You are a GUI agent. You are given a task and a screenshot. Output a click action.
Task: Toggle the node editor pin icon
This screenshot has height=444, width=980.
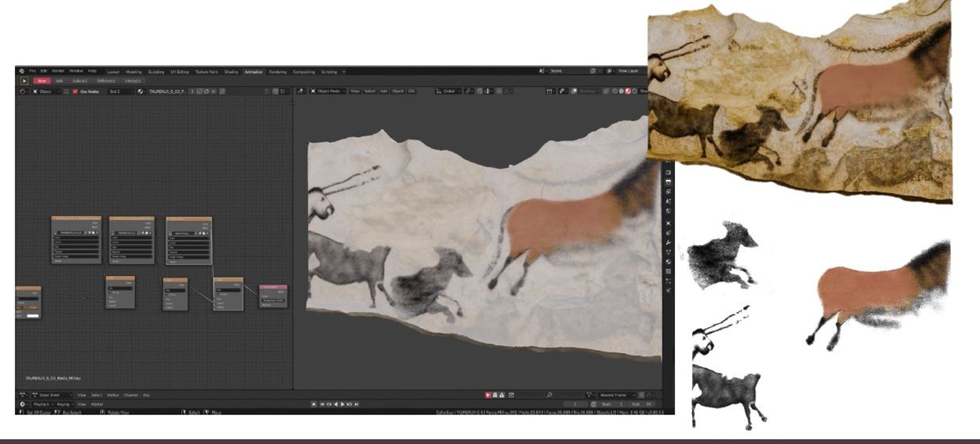coord(222,91)
